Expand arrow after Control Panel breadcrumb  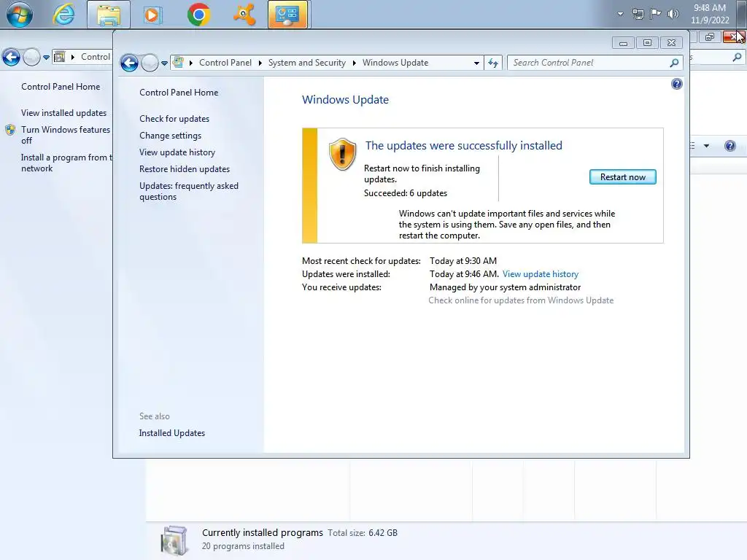point(260,63)
